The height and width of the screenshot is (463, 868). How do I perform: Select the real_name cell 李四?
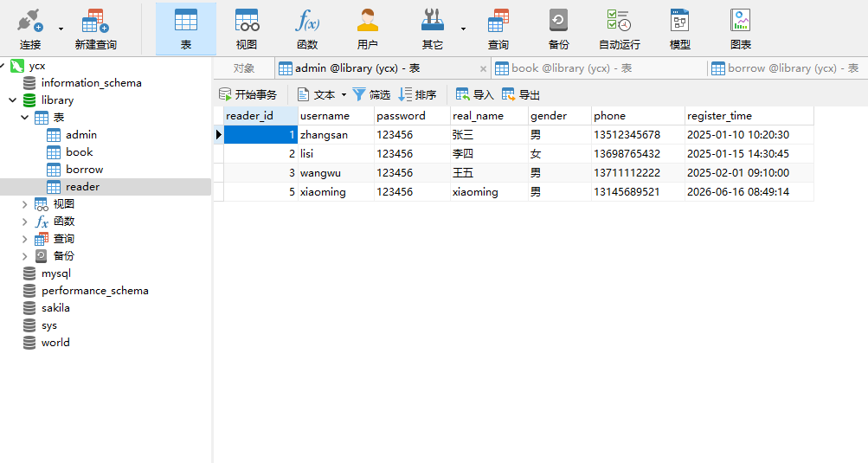click(x=489, y=153)
